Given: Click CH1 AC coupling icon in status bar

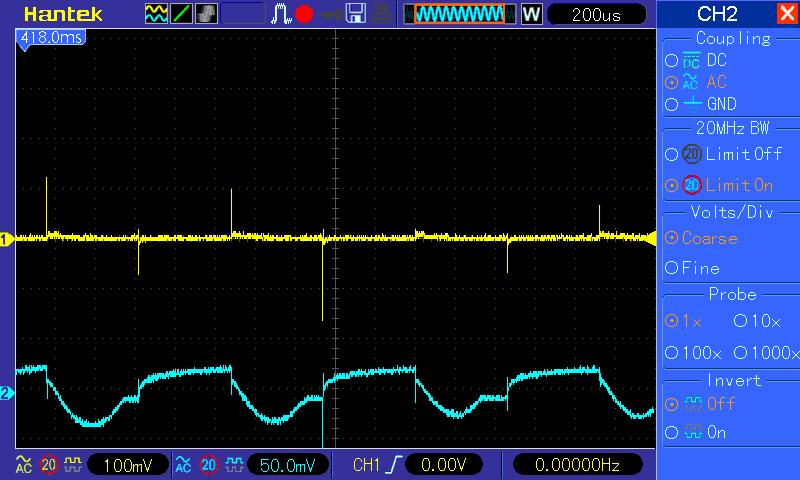Looking at the screenshot, I should 23,465.
